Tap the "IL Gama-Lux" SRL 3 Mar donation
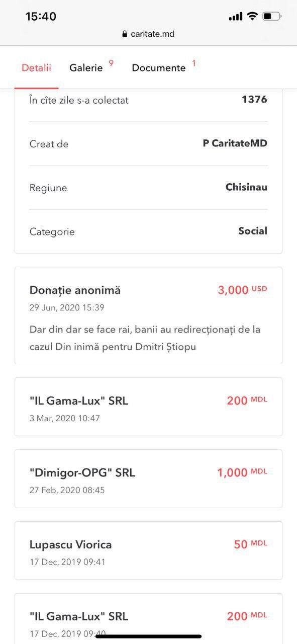 pos(148,407)
